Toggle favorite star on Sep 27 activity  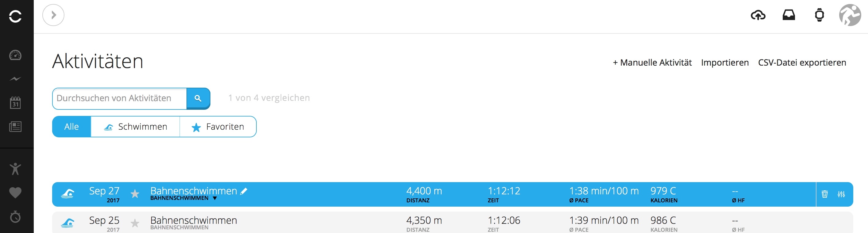(x=135, y=194)
